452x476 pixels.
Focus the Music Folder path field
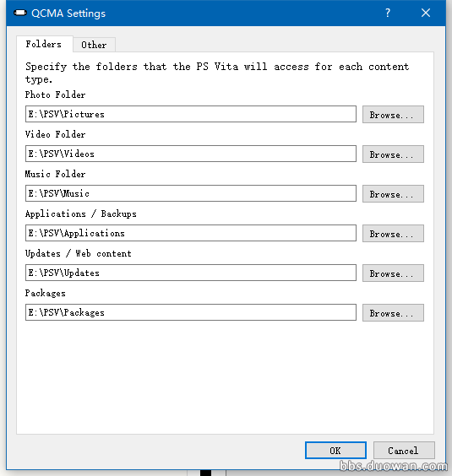[191, 193]
